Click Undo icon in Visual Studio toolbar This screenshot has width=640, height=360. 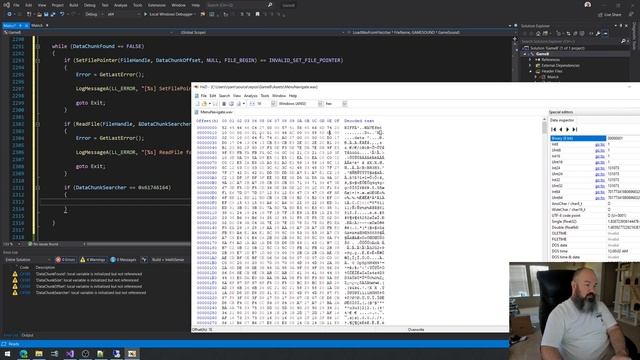click(x=62, y=14)
